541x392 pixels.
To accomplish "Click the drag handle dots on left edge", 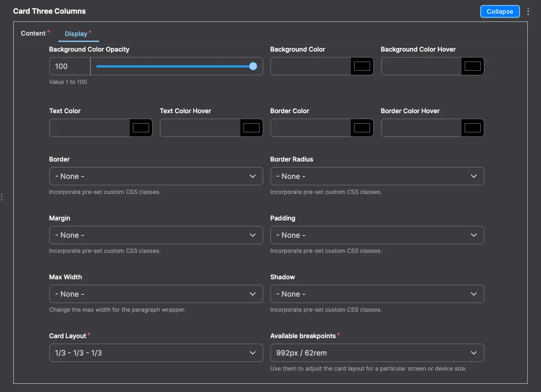I will coord(2,197).
